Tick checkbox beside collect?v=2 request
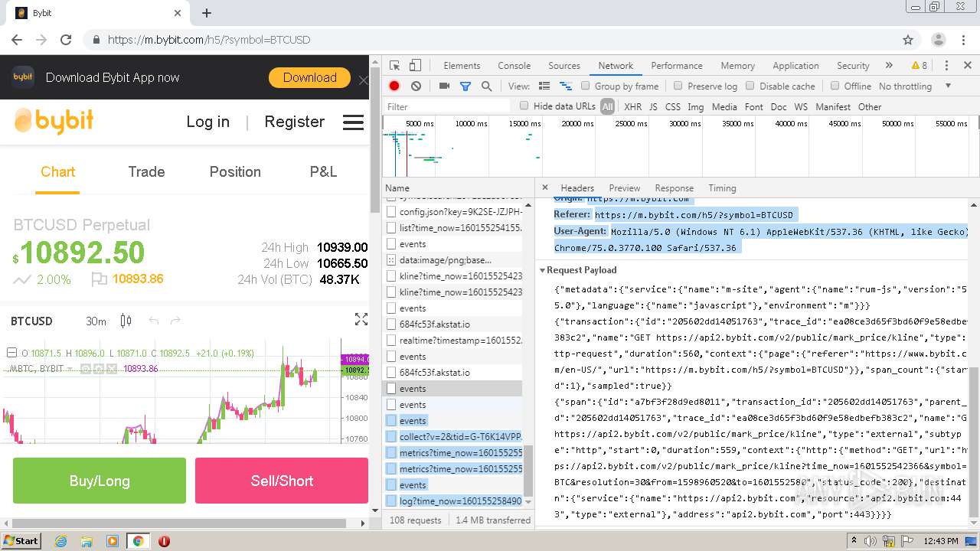This screenshot has height=551, width=980. [x=391, y=437]
